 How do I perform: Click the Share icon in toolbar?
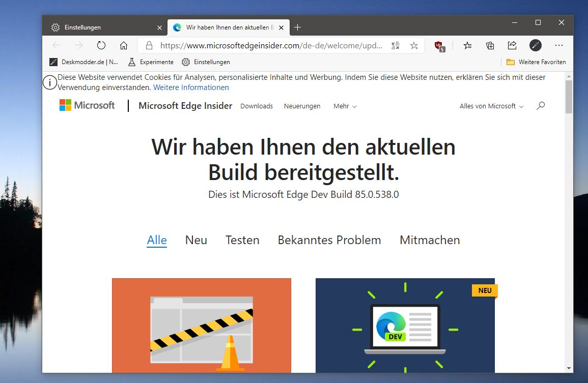coord(512,45)
